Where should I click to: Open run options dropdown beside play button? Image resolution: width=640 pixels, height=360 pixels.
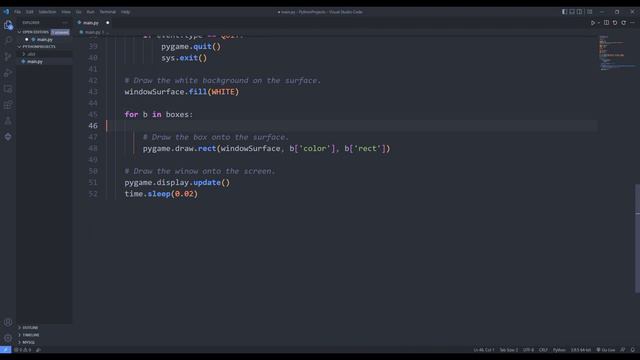pyautogui.click(x=599, y=23)
